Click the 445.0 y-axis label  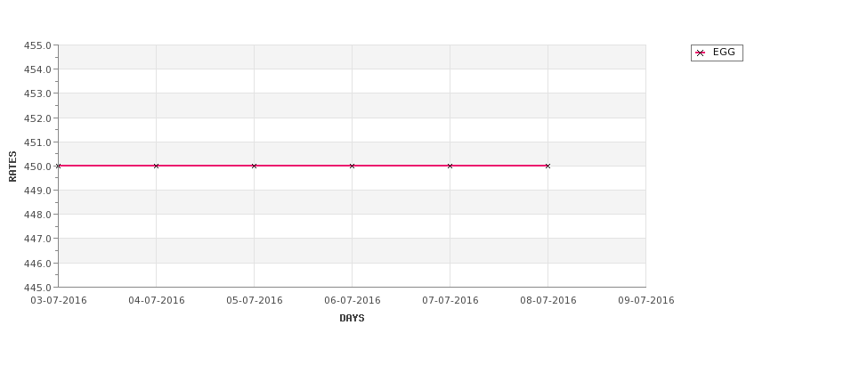tap(37, 288)
